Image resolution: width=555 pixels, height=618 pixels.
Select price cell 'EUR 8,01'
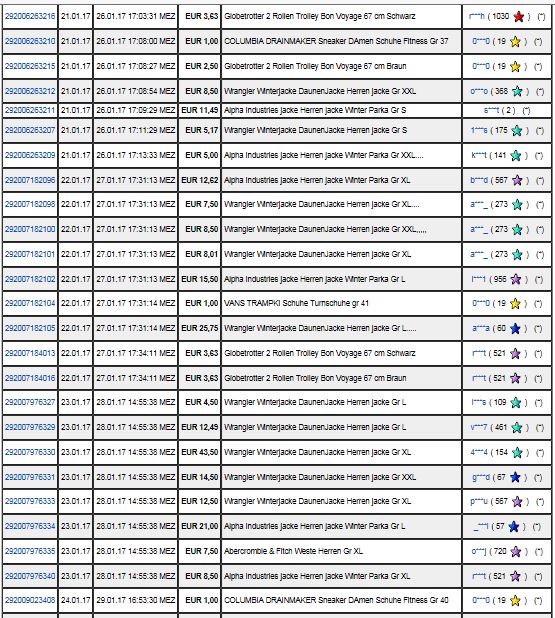tap(199, 254)
